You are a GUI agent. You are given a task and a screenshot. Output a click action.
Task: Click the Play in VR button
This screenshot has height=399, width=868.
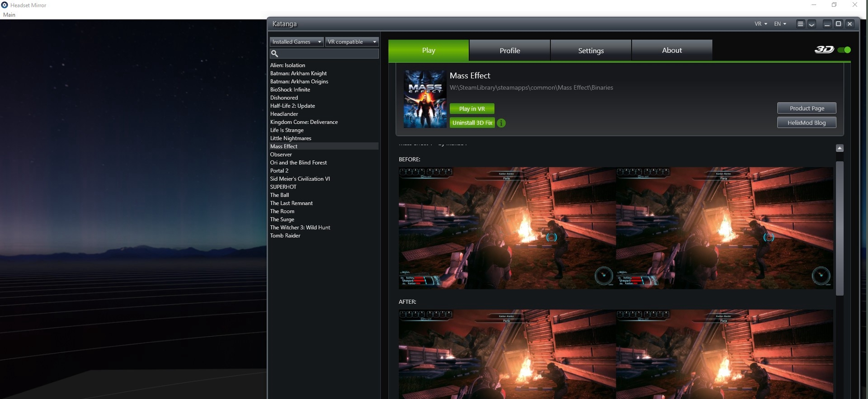click(472, 108)
